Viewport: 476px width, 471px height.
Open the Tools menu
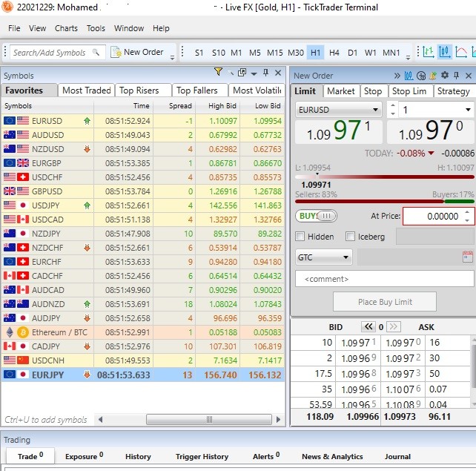pos(96,28)
